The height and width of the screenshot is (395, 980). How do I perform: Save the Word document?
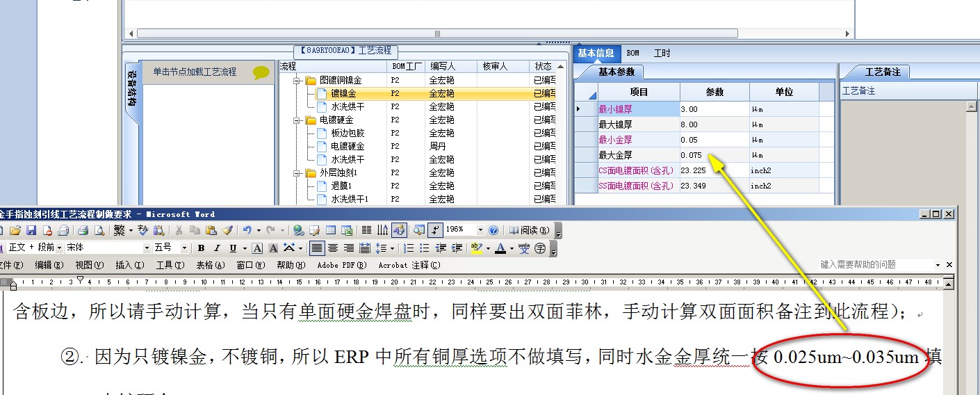pos(31,230)
